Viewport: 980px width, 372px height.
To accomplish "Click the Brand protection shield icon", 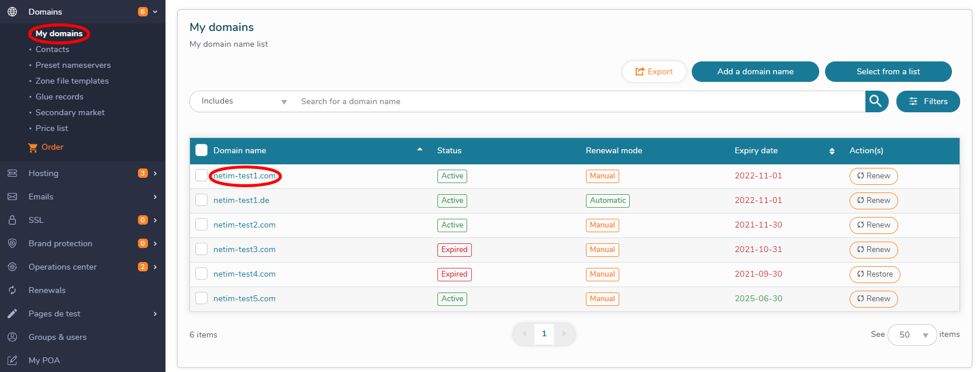I will [x=12, y=243].
